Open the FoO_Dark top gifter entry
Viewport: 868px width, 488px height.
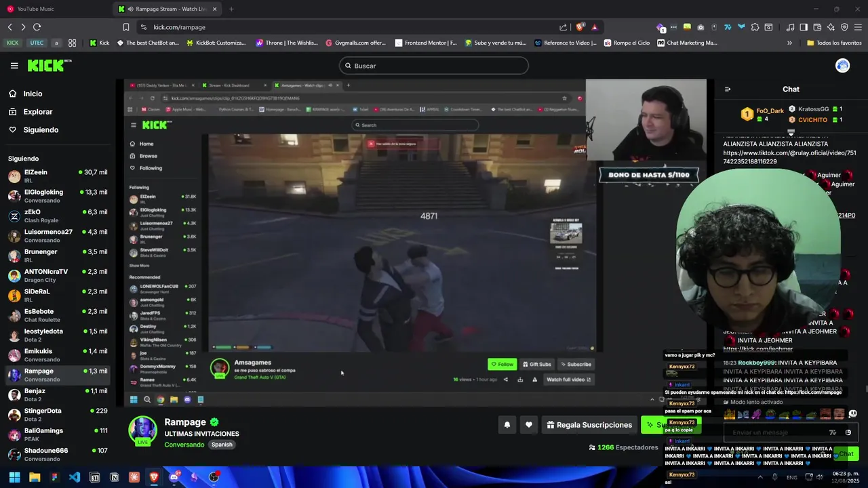click(x=763, y=114)
